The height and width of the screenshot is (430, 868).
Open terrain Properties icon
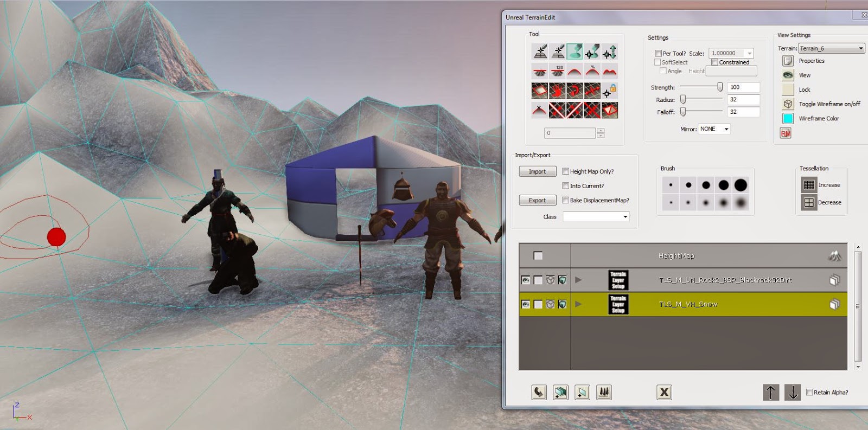[x=788, y=61]
